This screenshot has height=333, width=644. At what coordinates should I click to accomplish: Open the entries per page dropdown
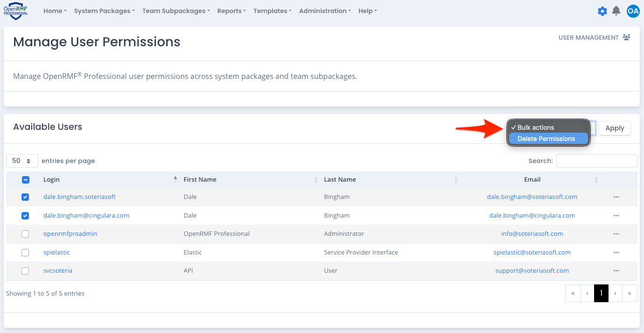pos(22,161)
